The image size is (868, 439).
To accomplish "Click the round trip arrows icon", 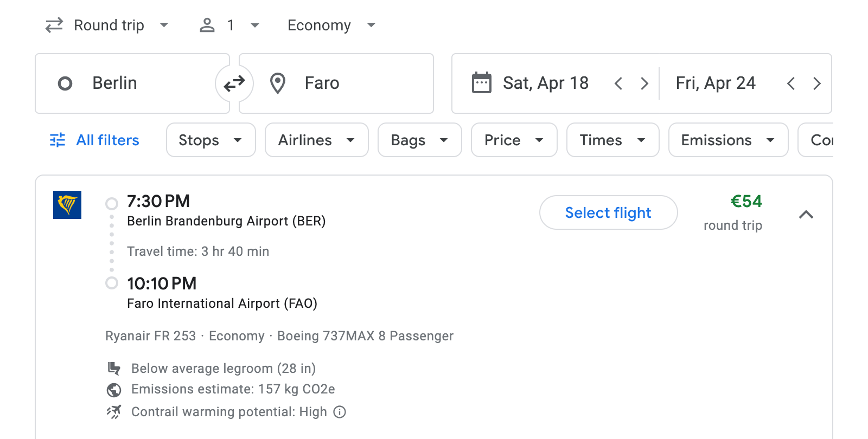I will [53, 25].
